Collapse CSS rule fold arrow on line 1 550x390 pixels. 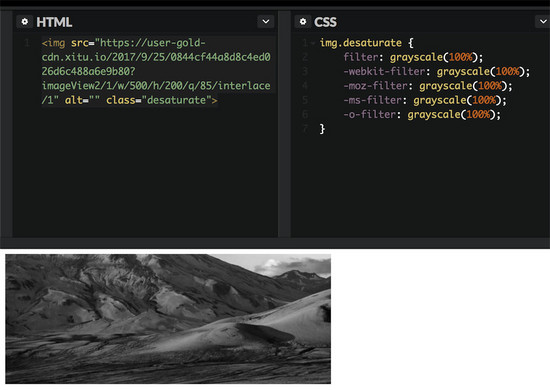(x=313, y=43)
